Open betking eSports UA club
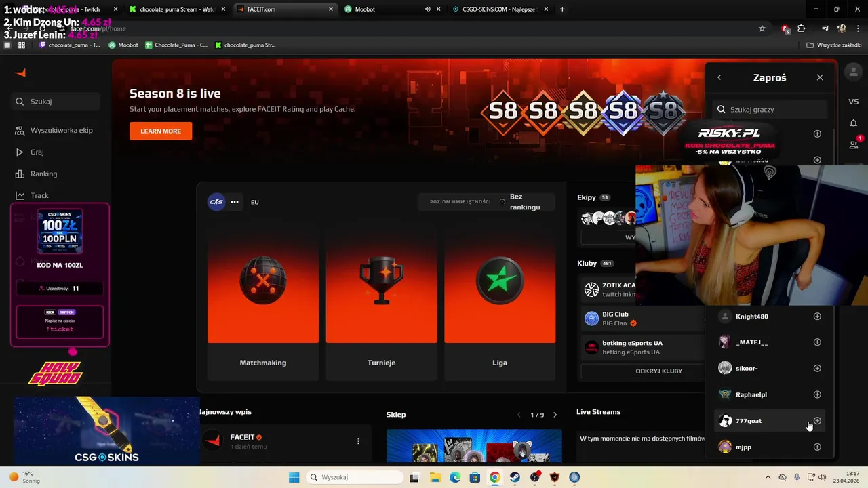 tap(642, 348)
